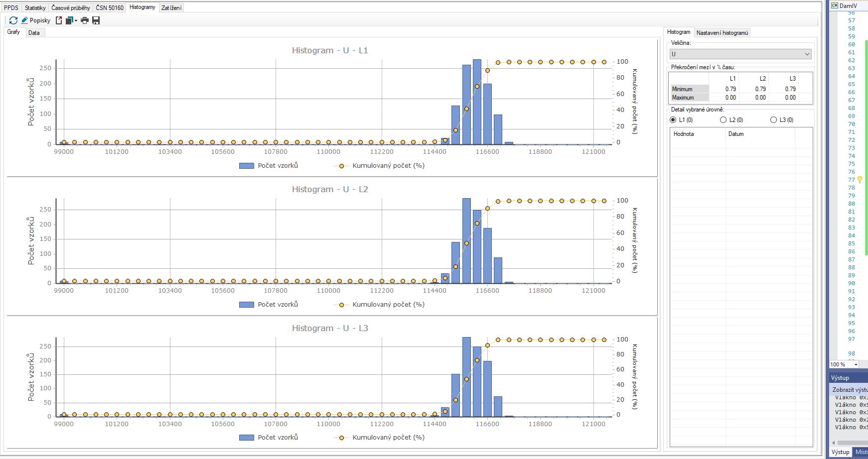The height and width of the screenshot is (459, 868).
Task: Click the lightbulb icon at line 77
Action: click(x=860, y=180)
